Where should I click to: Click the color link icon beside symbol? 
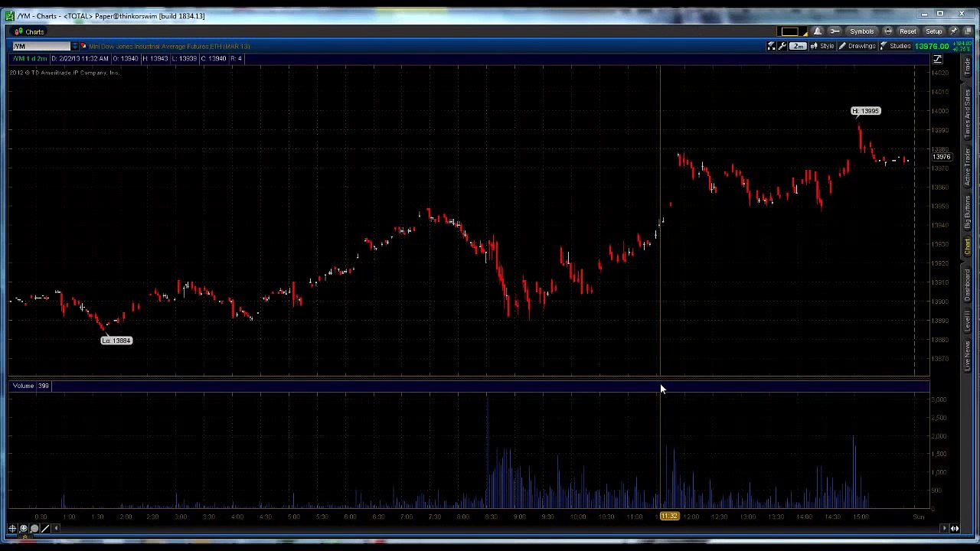tap(83, 47)
